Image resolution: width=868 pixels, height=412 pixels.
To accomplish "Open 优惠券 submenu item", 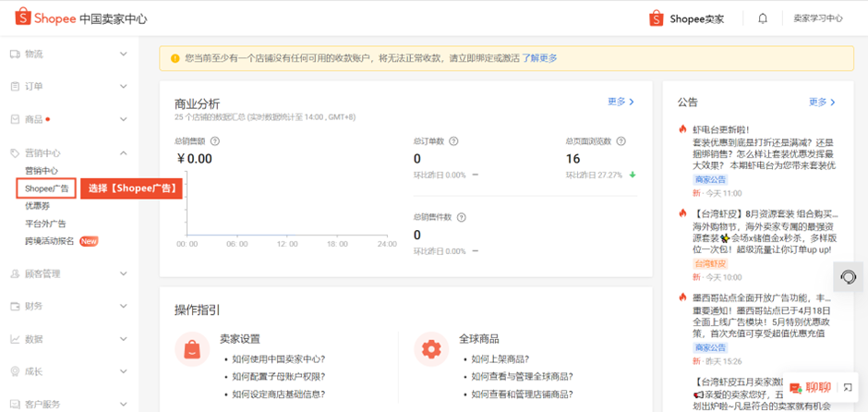I will pyautogui.click(x=37, y=206).
